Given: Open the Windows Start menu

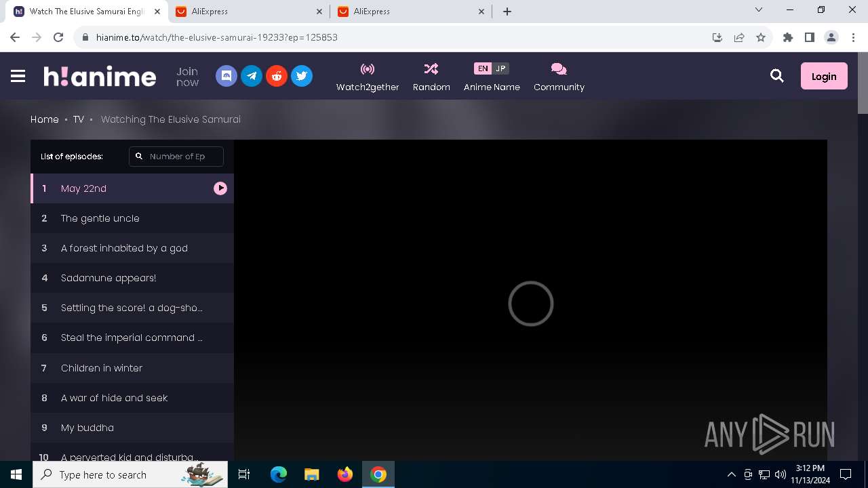Looking at the screenshot, I should (16, 474).
